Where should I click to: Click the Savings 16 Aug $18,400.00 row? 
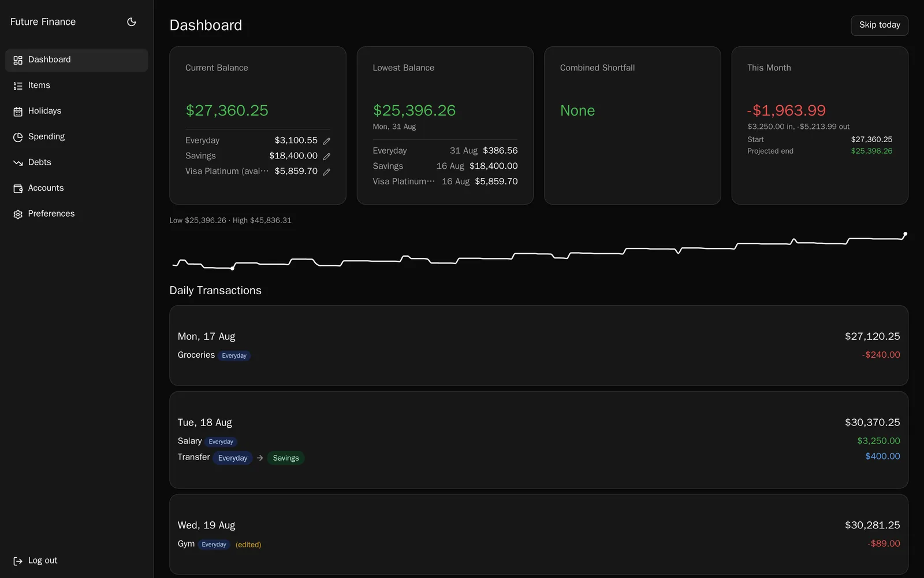[445, 166]
